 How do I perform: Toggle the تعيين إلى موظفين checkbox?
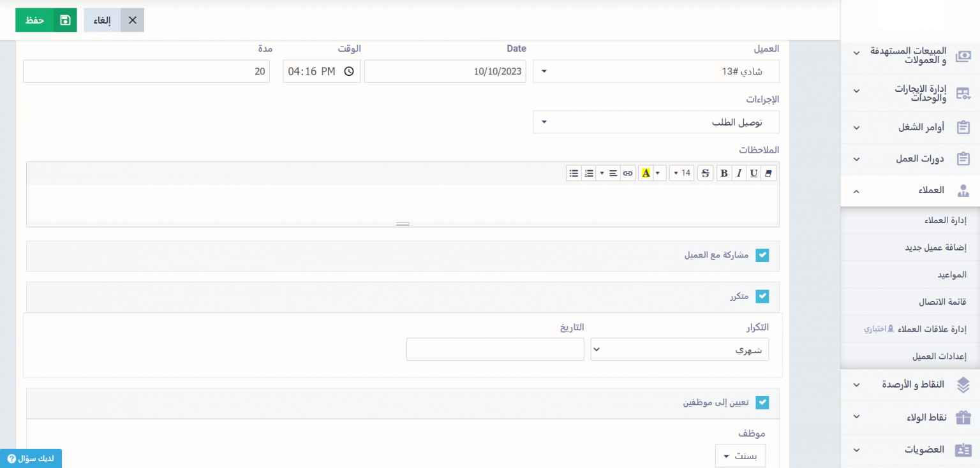click(762, 402)
